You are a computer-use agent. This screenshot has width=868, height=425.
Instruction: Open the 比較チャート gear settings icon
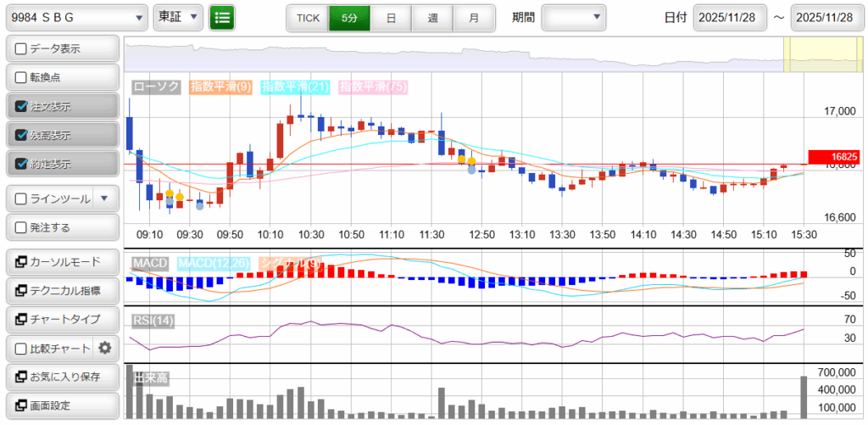coord(105,348)
